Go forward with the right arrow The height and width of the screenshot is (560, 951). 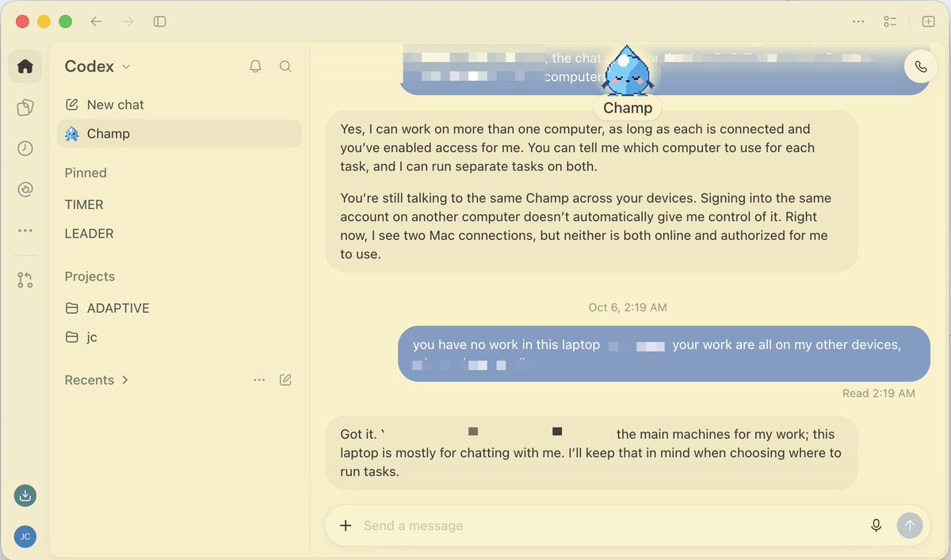128,21
